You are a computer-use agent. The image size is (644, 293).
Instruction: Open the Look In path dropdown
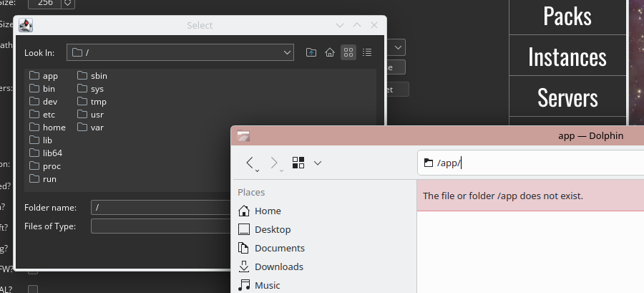coord(287,52)
